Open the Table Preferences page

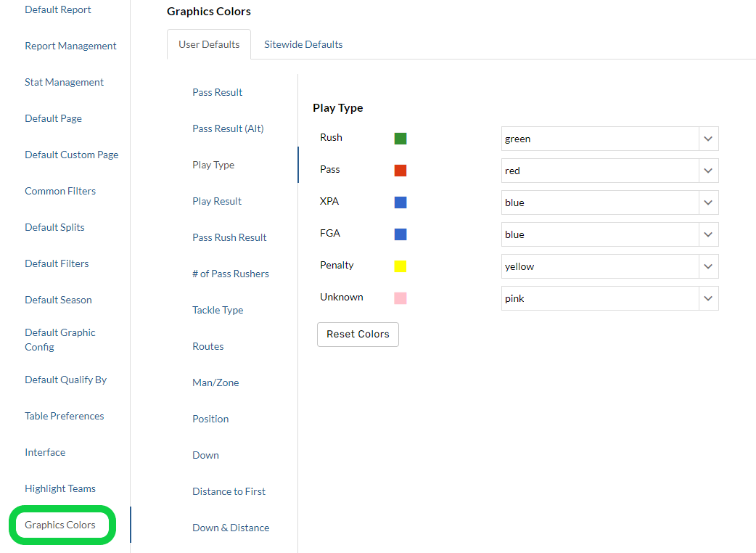(x=65, y=416)
